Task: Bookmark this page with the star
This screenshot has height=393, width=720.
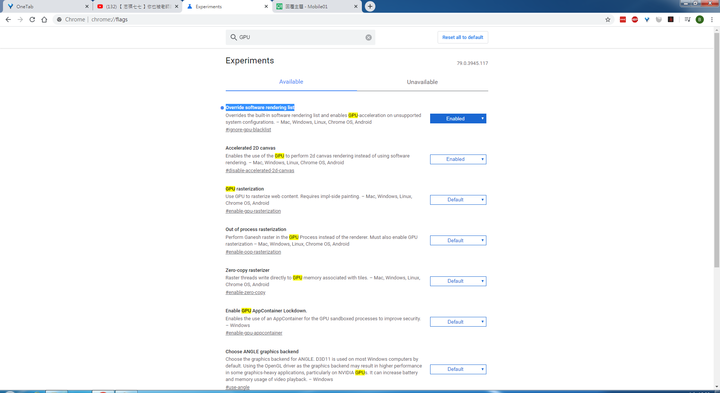Action: click(x=608, y=20)
